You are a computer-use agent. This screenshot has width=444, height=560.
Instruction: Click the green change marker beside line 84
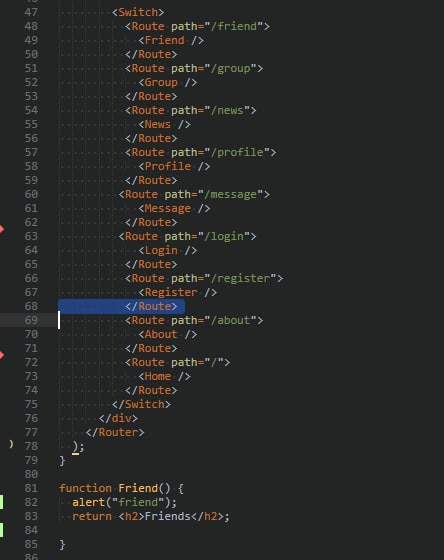tap(2, 530)
